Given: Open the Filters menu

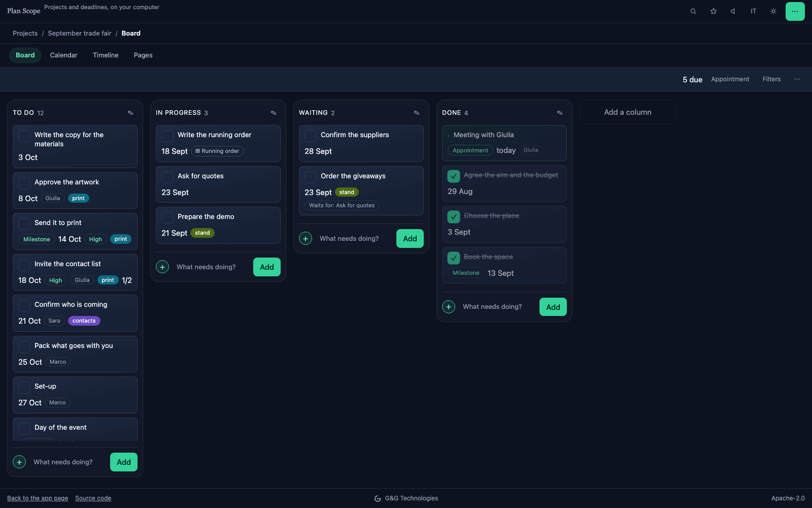Looking at the screenshot, I should [771, 79].
